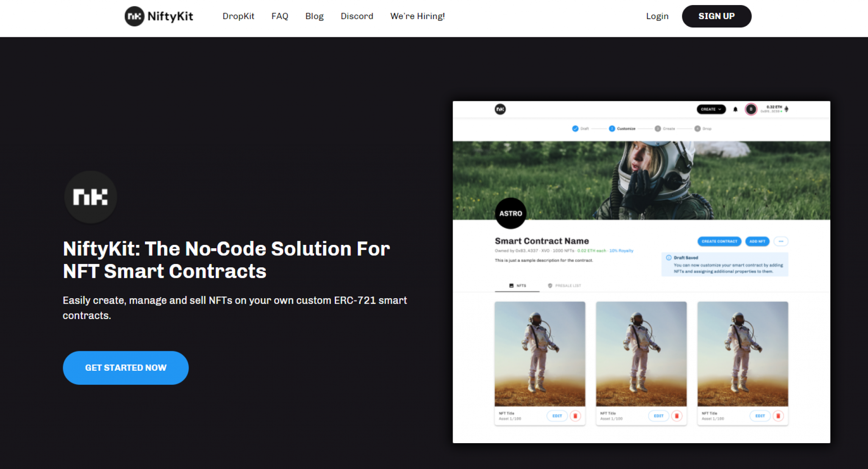868x469 pixels.
Task: Click the user avatar circle in the preview
Action: [x=751, y=109]
